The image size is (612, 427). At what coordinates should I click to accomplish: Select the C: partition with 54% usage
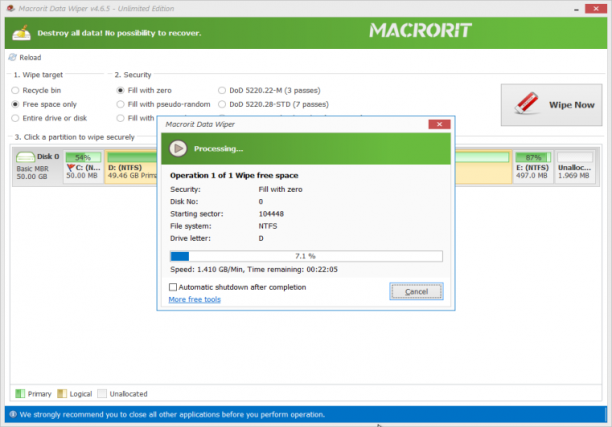[83, 166]
